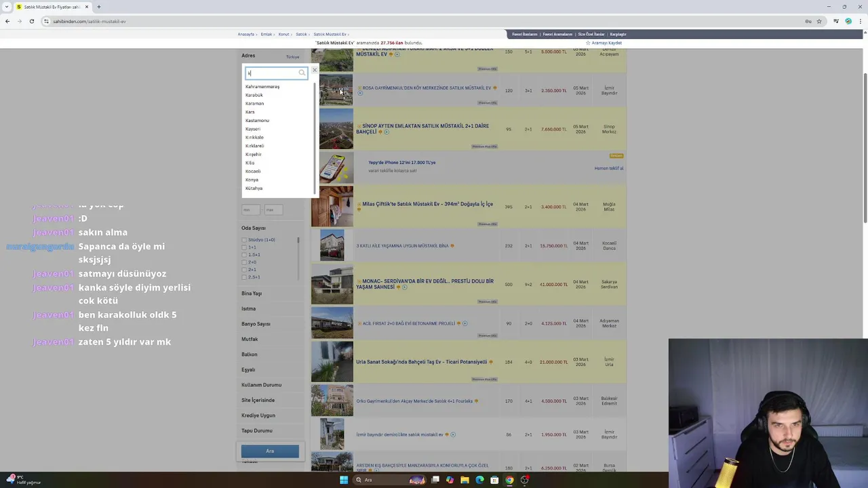The image size is (868, 488).
Task: Choose Kars in the city dropdown
Action: 250,112
